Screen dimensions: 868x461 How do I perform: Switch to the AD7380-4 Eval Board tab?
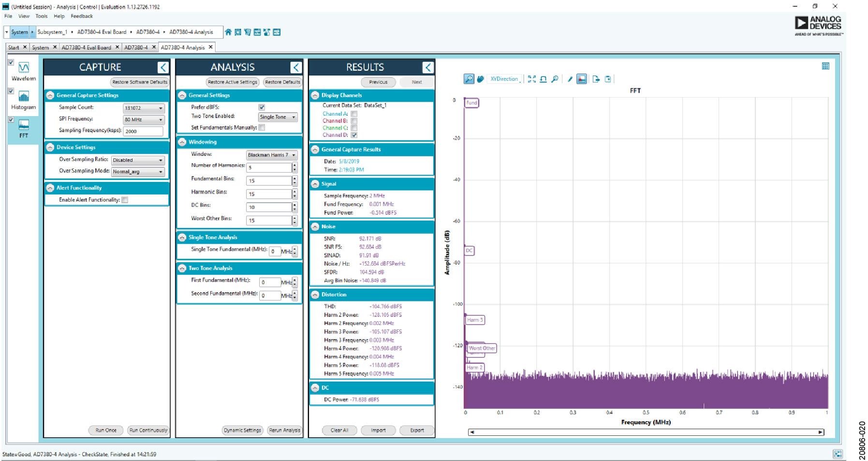click(x=86, y=47)
